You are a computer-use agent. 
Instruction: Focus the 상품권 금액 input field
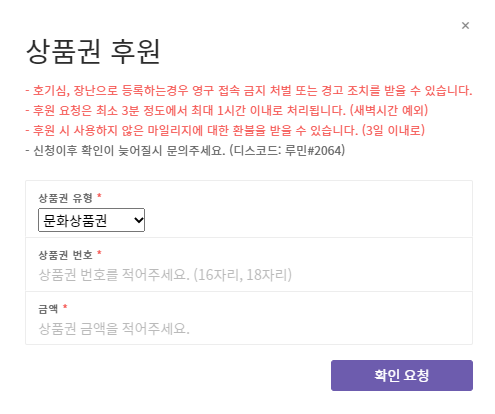pos(249,328)
